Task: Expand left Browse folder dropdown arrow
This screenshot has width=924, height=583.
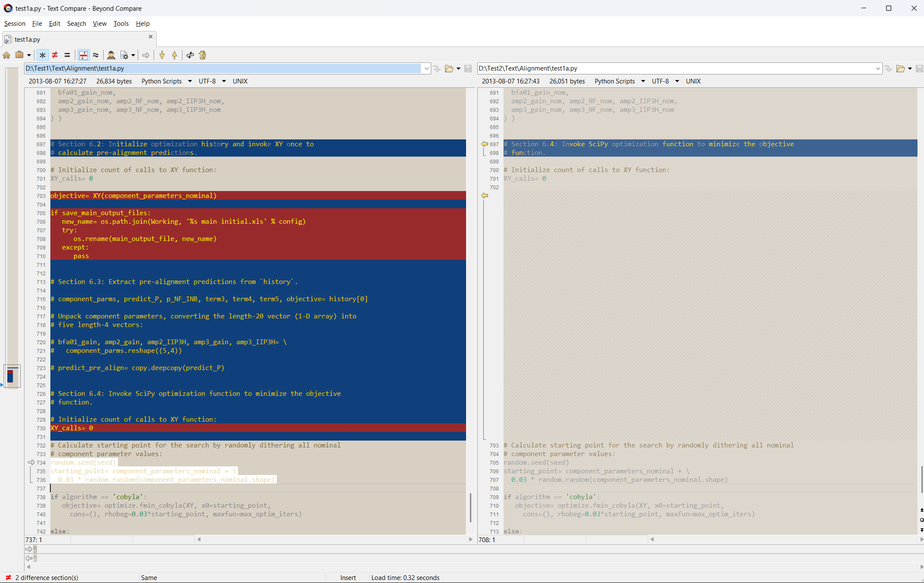Action: 458,68
